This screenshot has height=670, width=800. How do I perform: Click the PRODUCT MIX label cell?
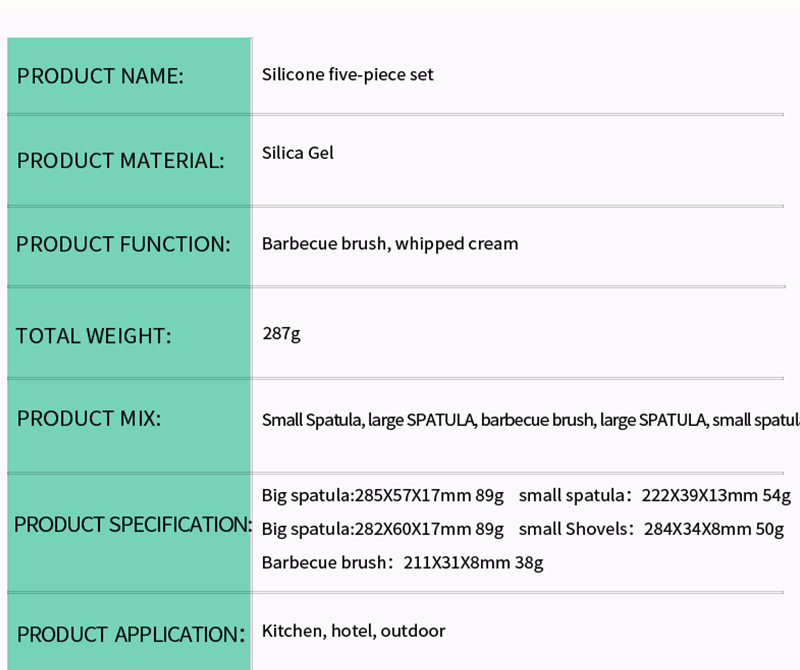89,418
